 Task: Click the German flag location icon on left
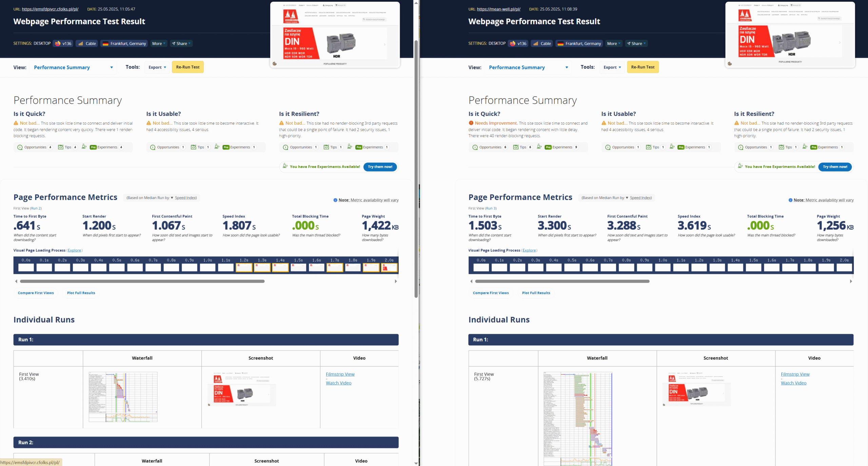(105, 43)
